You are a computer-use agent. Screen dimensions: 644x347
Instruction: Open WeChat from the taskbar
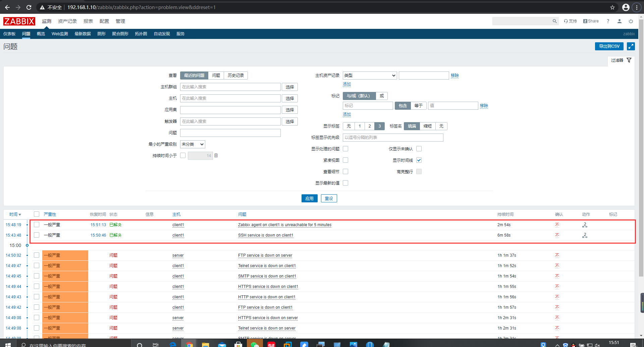click(x=255, y=345)
